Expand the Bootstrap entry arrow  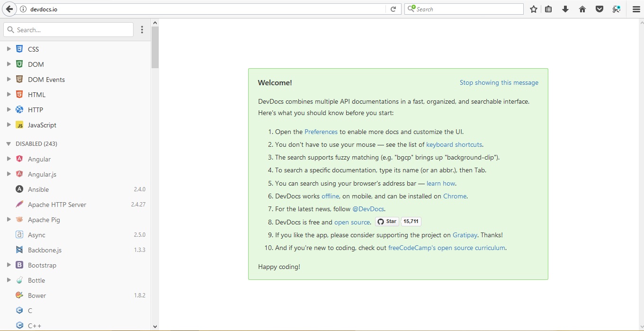(x=9, y=265)
